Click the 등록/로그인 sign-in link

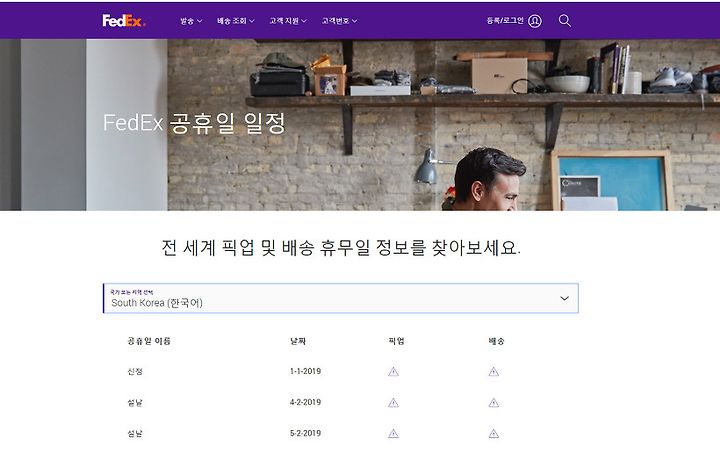pos(505,21)
